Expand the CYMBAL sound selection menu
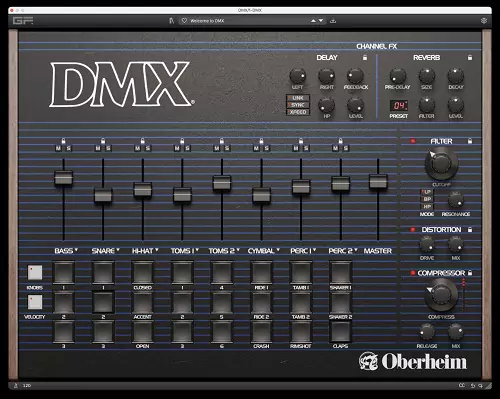 point(278,249)
